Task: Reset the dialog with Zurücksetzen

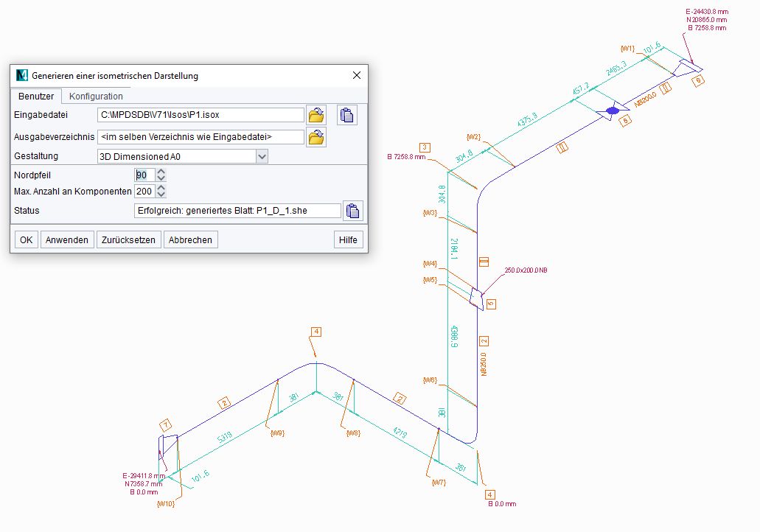Action: pyautogui.click(x=129, y=239)
